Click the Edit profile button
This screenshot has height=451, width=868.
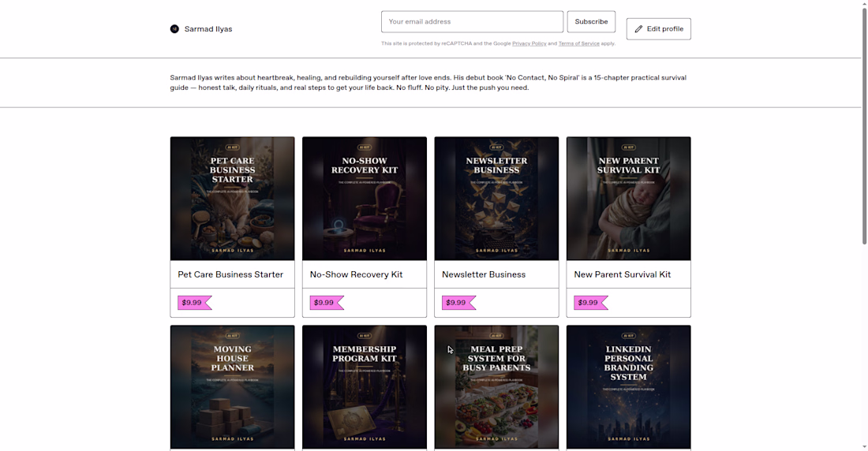pyautogui.click(x=659, y=28)
